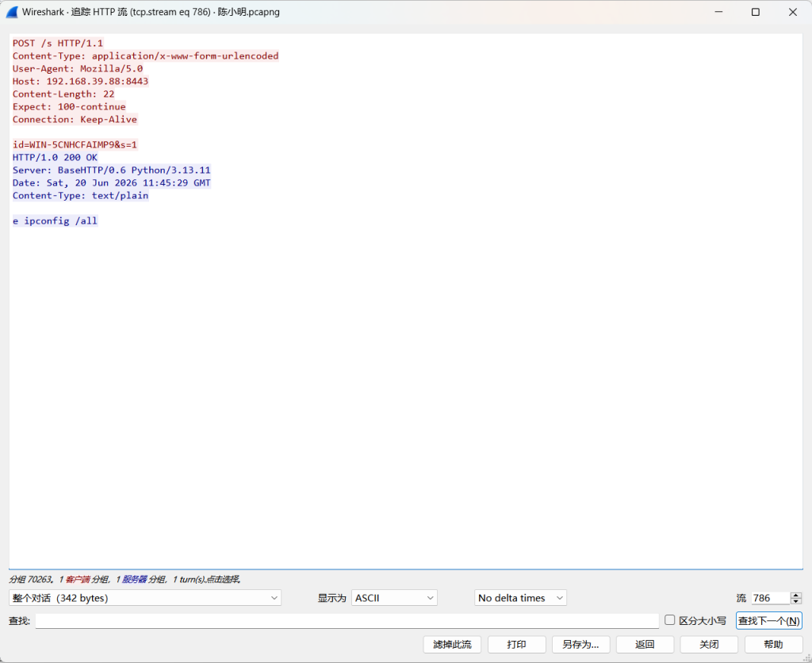Click the Content-Type: application/x-www-form-urlencoded line
Image resolution: width=812 pixels, height=663 pixels.
pyautogui.click(x=146, y=56)
